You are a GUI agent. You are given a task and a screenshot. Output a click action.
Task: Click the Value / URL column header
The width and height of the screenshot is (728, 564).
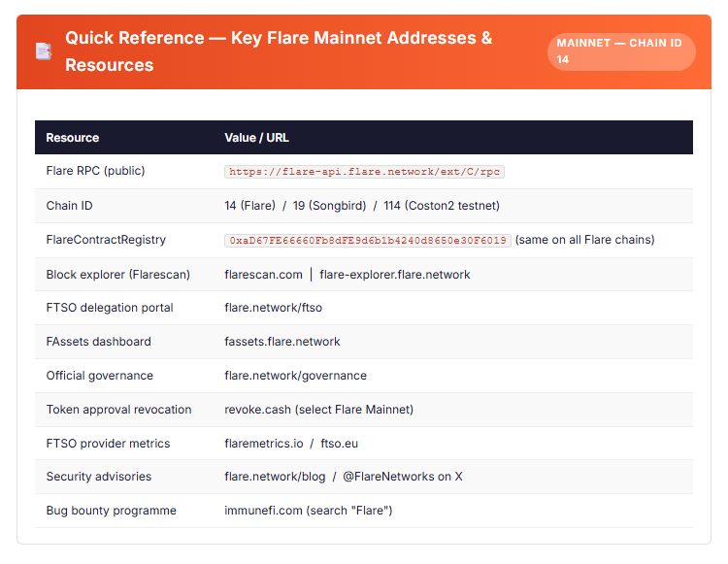coord(257,138)
